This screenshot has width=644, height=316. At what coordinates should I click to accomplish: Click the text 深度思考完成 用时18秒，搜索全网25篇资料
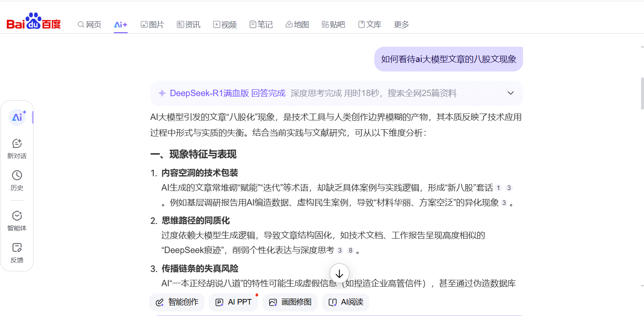coord(374,93)
